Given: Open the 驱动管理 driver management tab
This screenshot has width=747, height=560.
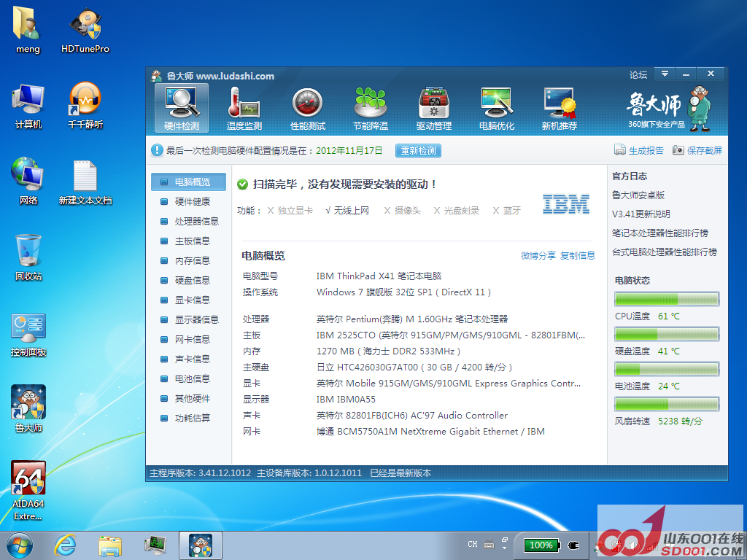Looking at the screenshot, I should coord(433,108).
